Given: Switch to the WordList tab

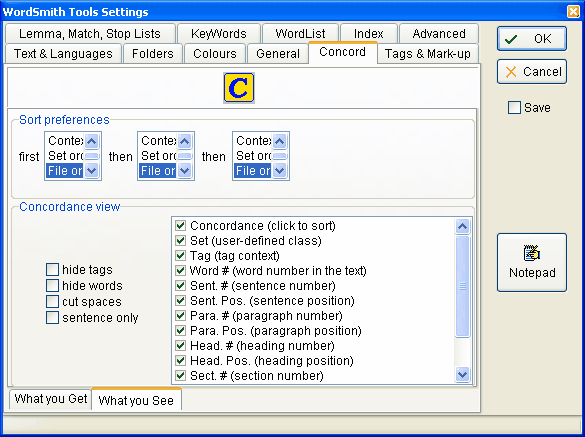Looking at the screenshot, I should pos(300,34).
